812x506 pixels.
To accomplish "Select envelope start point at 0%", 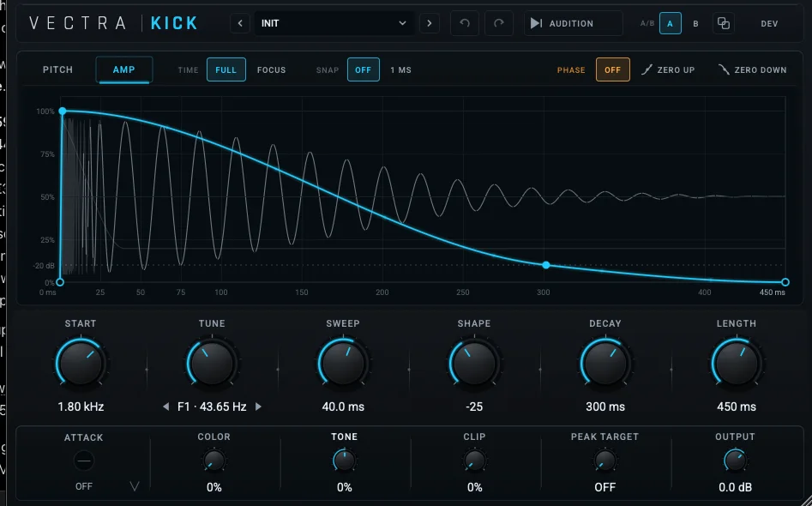I will pyautogui.click(x=60, y=282).
